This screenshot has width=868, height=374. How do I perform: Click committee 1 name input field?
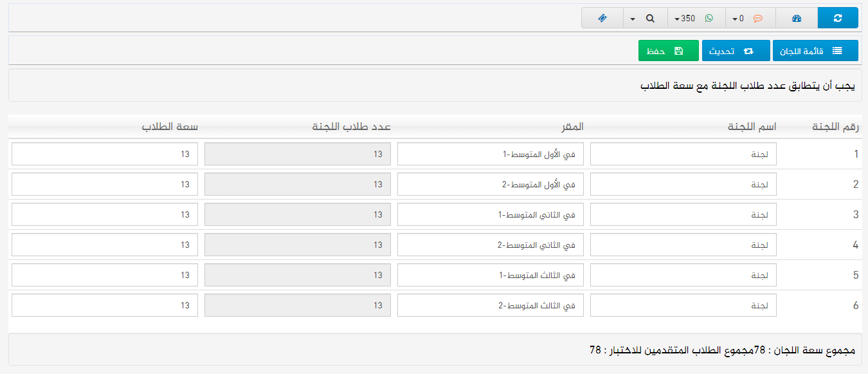(x=683, y=154)
